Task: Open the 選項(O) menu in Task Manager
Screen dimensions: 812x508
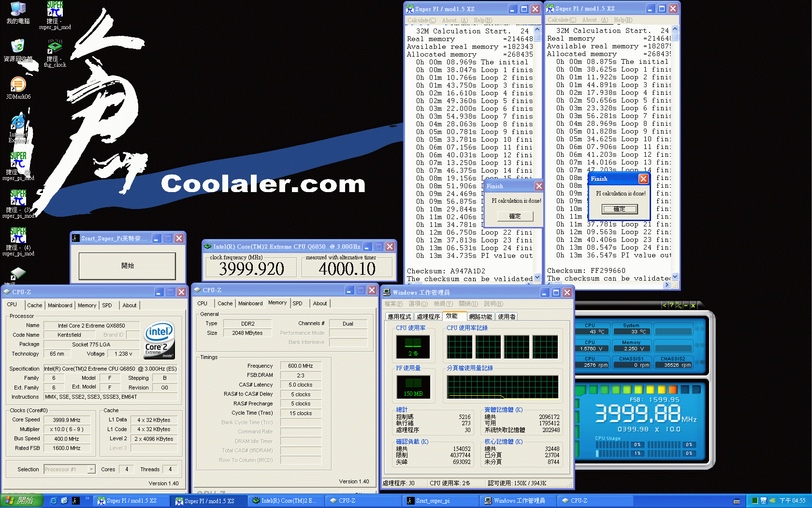Action: [418, 304]
